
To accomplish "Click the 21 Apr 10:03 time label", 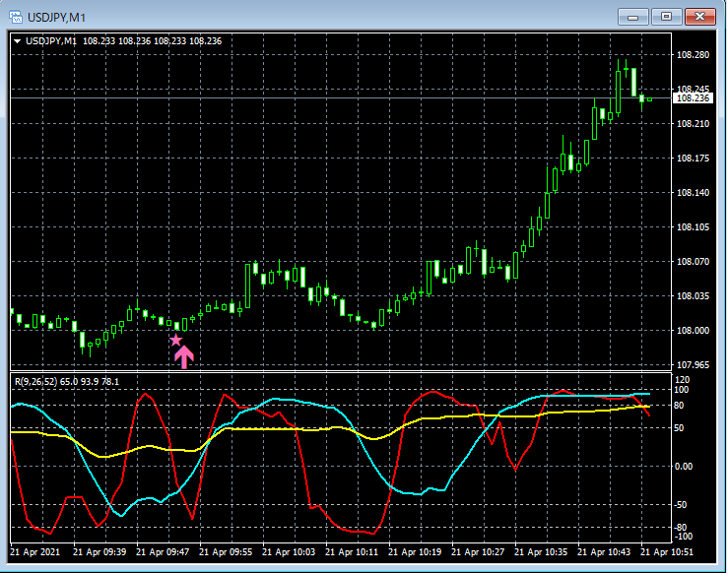I will pos(289,552).
